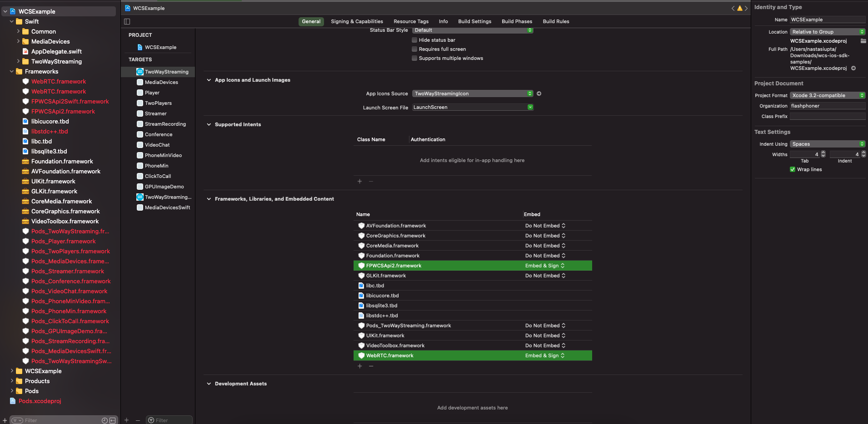868x424 pixels.
Task: Reveal full path in Finder arrow
Action: pyautogui.click(x=853, y=68)
